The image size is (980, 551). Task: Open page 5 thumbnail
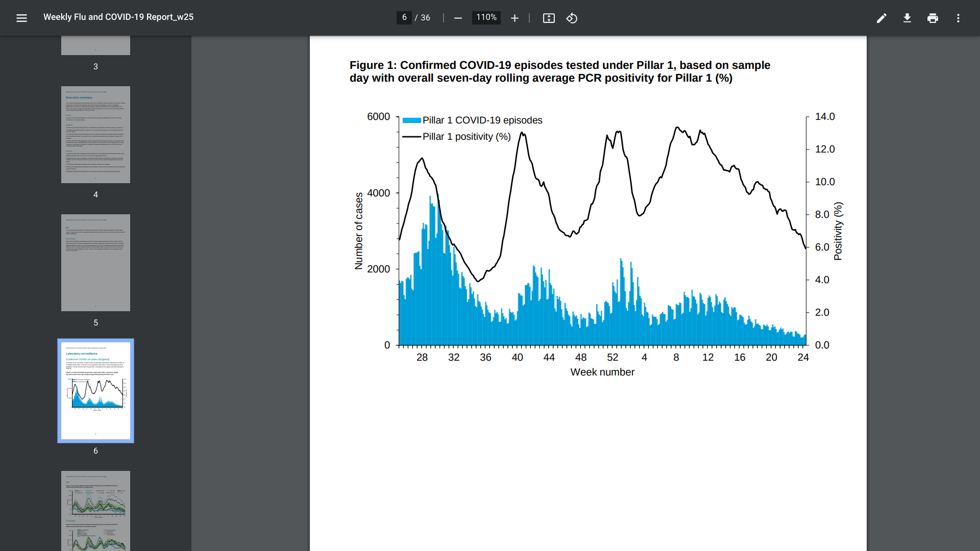pyautogui.click(x=95, y=263)
